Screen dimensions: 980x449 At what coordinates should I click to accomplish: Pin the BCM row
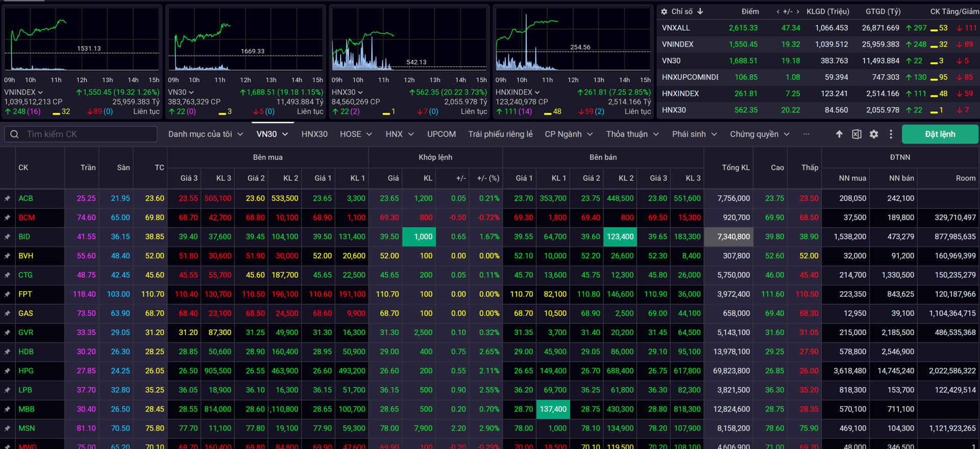[x=8, y=218]
